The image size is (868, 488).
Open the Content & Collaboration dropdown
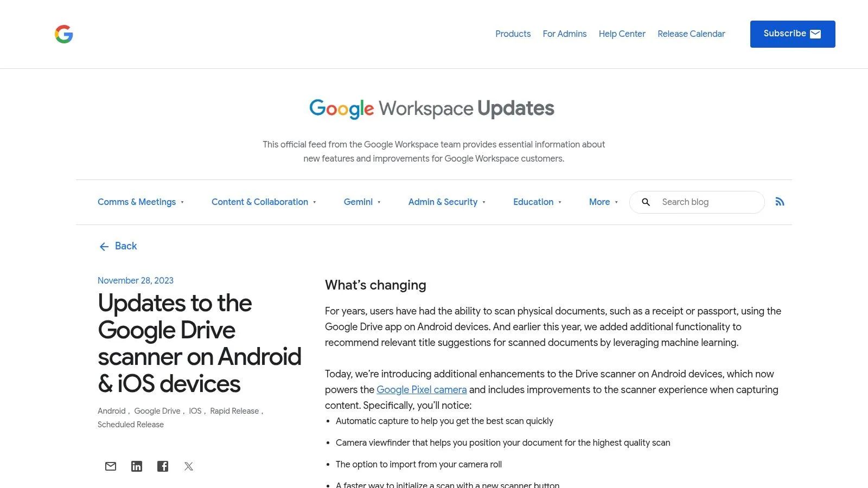click(260, 202)
